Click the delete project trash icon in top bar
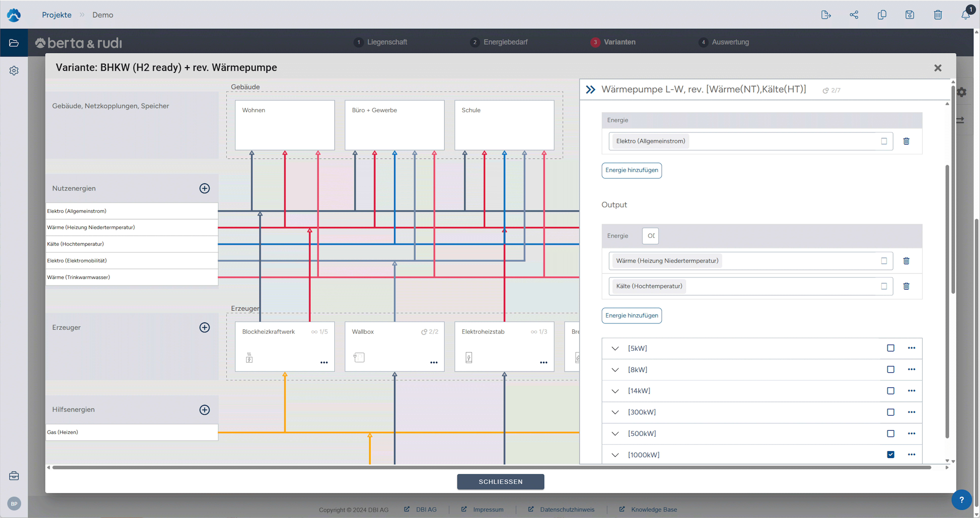 pyautogui.click(x=938, y=15)
